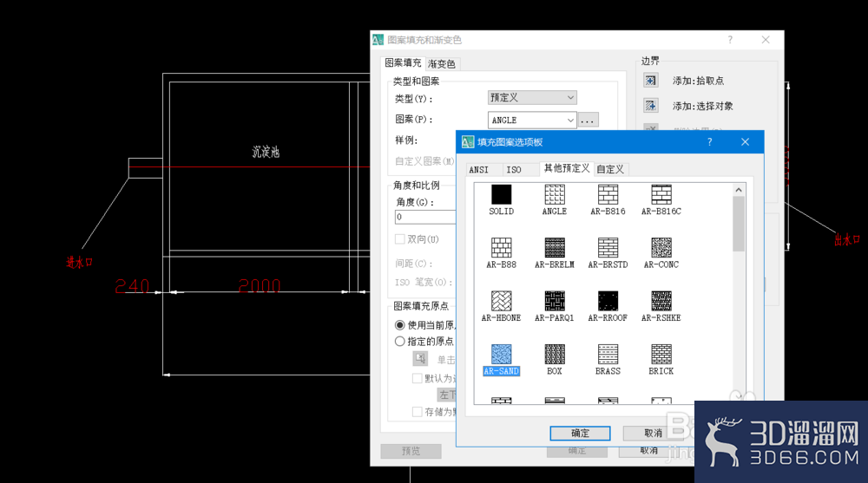Select the BOX hatch pattern
The image size is (868, 483).
point(554,354)
